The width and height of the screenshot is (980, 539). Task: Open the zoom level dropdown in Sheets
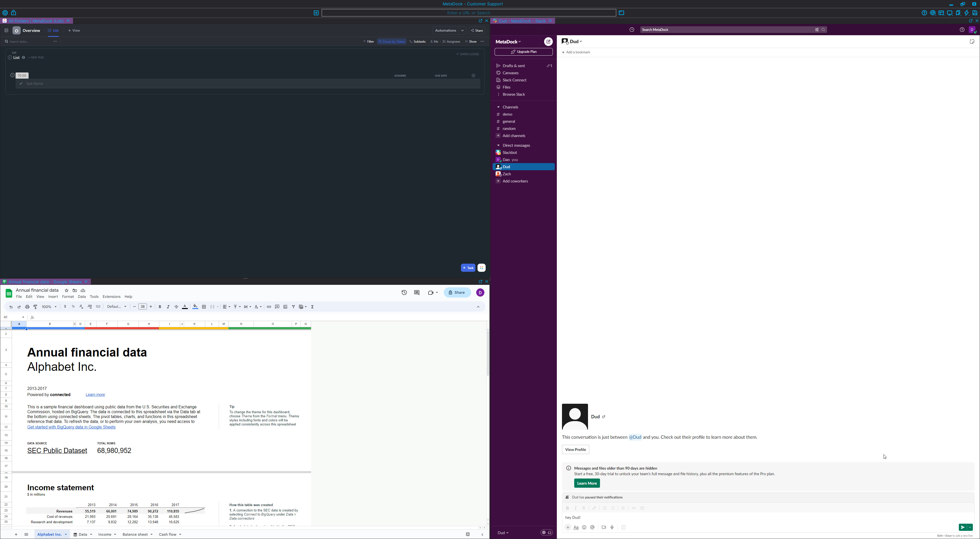click(48, 307)
